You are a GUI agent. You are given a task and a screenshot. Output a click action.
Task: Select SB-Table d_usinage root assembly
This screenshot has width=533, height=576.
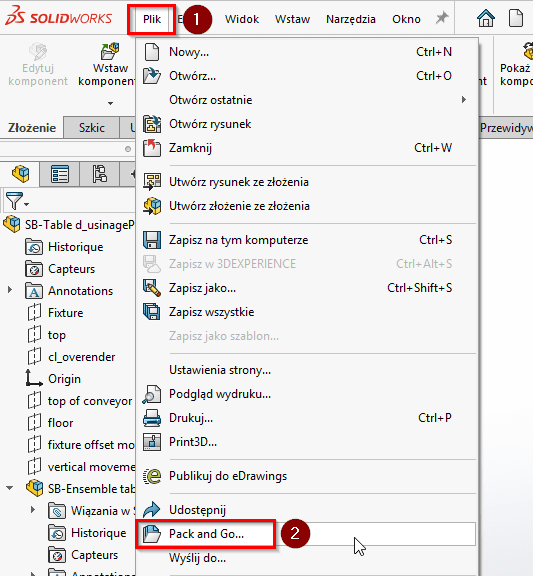70,225
